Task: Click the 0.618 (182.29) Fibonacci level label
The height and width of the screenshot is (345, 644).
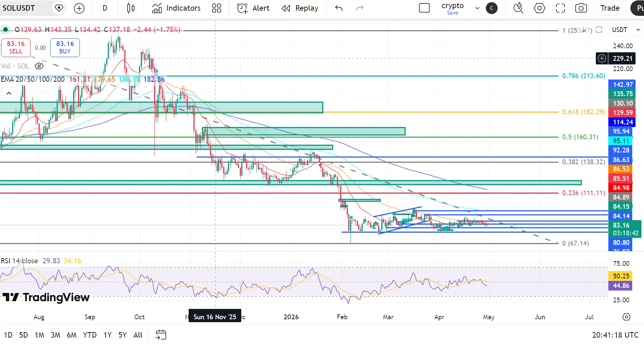Action: pos(583,112)
